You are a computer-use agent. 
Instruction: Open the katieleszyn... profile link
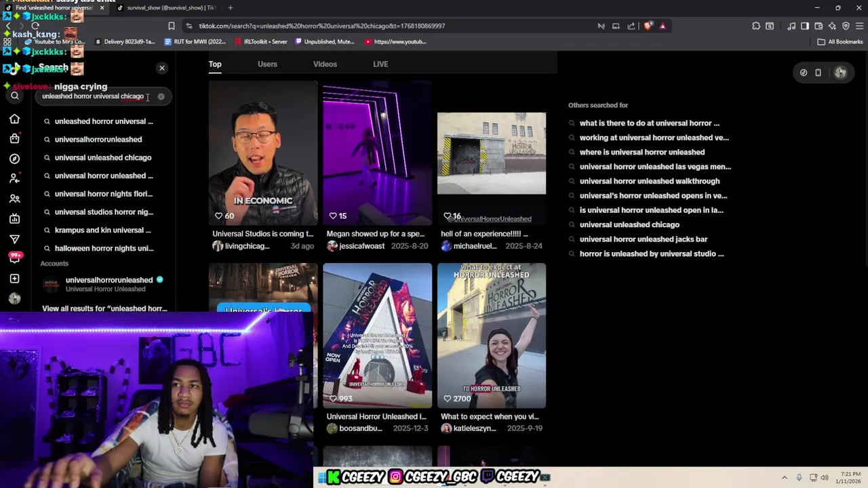click(x=469, y=428)
